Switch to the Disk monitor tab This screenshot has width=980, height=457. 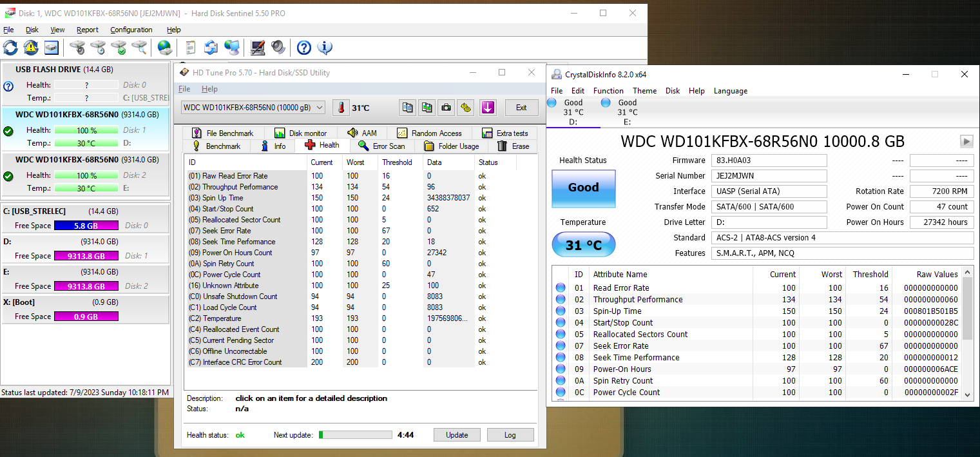click(301, 133)
